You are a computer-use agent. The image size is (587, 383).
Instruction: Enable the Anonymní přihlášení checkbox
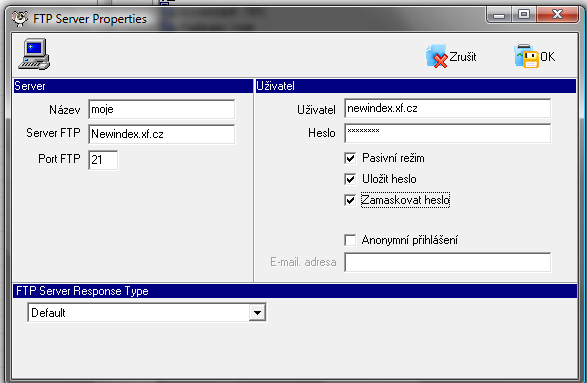click(x=350, y=240)
